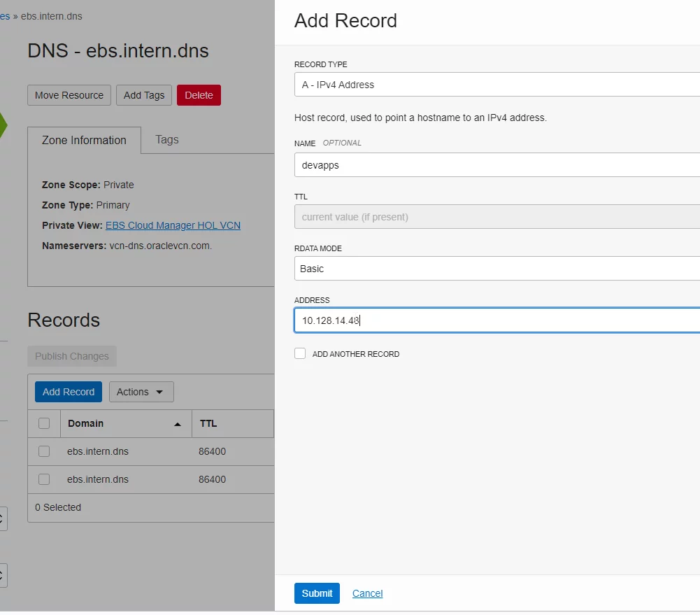The width and height of the screenshot is (700, 615).
Task: Check the Add Another Record checkbox
Action: pos(300,354)
